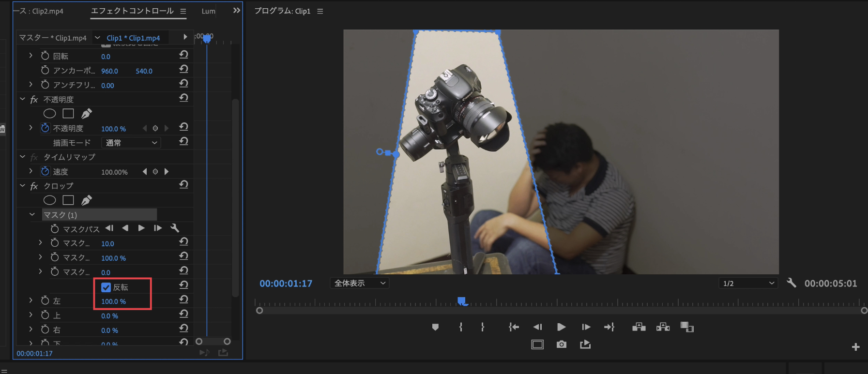The height and width of the screenshot is (374, 868).
Task: Add a marker in the program monitor
Action: (x=435, y=328)
